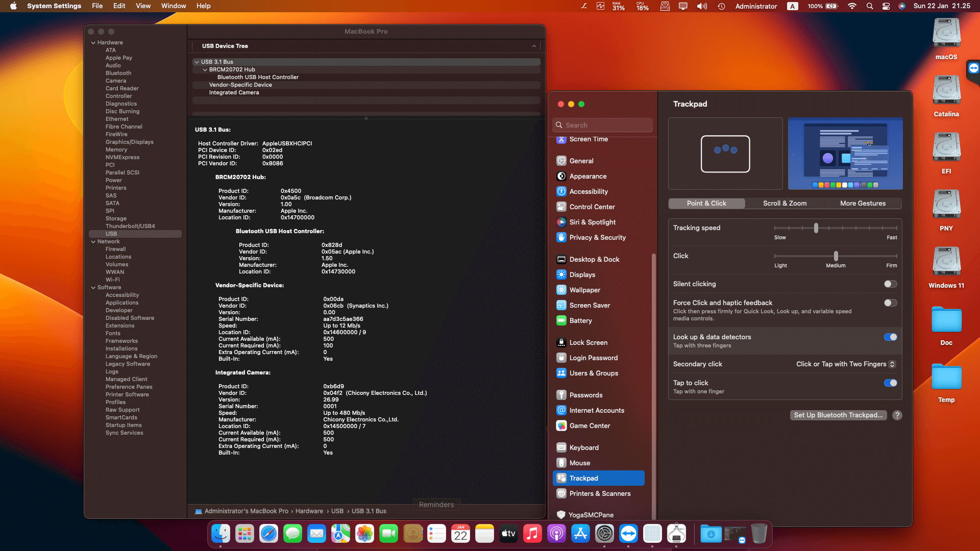Turn off Tap to click switch
This screenshot has height=551, width=980.
click(x=891, y=383)
